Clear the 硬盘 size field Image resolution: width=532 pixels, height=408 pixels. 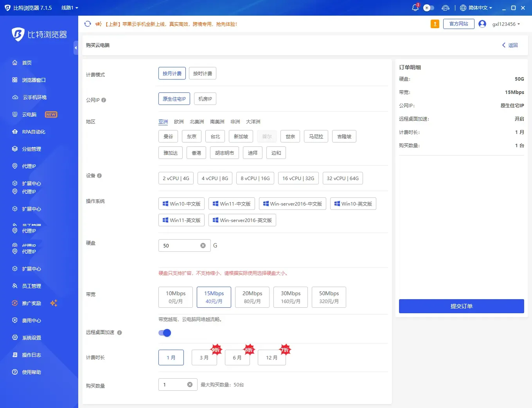pyautogui.click(x=203, y=246)
